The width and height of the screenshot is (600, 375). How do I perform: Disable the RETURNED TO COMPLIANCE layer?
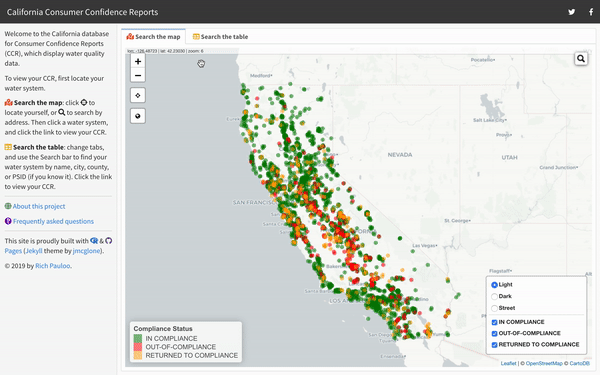click(494, 345)
